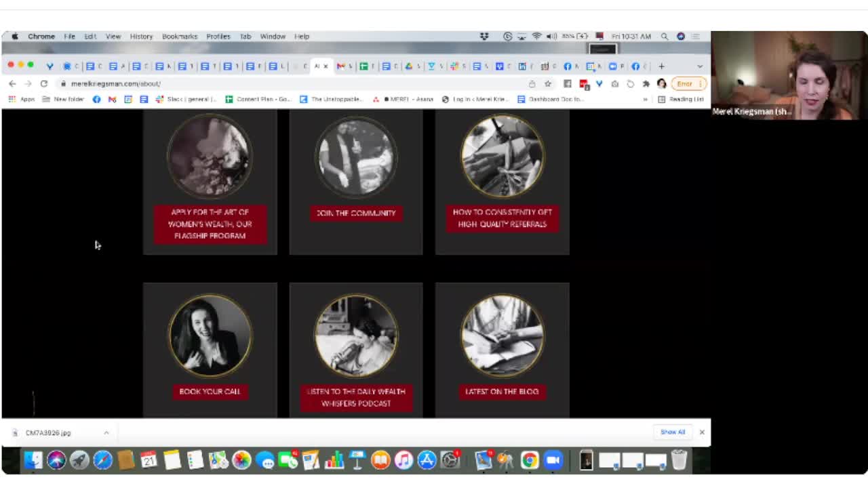Open the Books app from the Dock
Image resolution: width=868 pixels, height=488 pixels.
(x=380, y=460)
